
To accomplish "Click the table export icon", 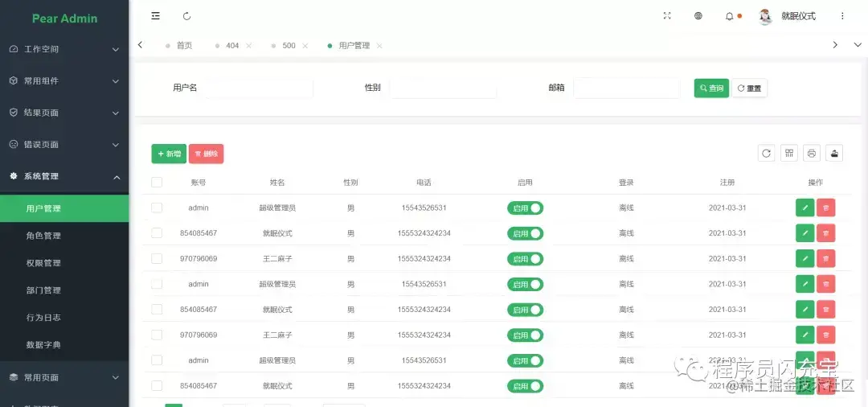I will click(834, 154).
